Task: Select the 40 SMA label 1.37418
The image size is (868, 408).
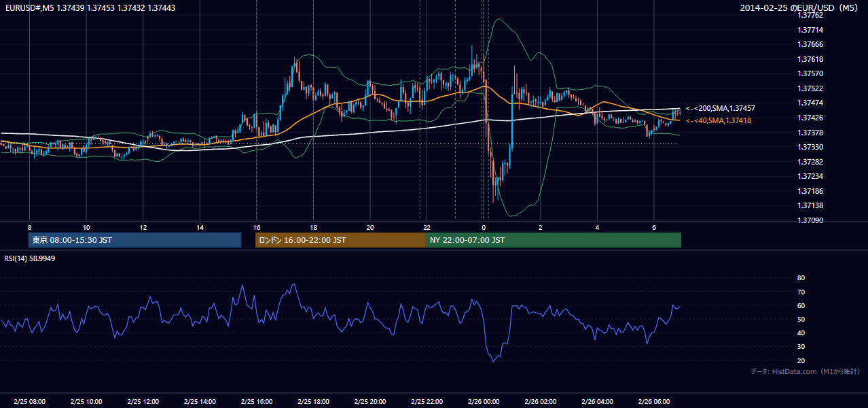Action: [x=719, y=121]
